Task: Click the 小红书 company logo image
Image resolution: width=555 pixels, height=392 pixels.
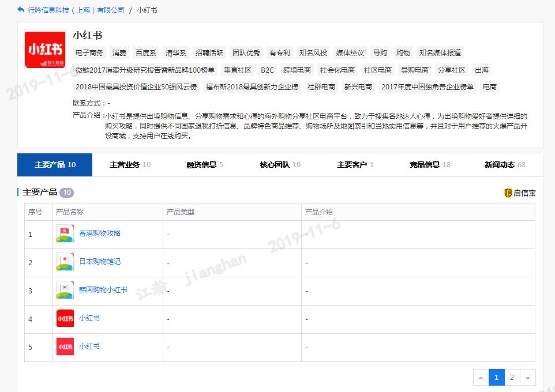Action: [x=45, y=50]
